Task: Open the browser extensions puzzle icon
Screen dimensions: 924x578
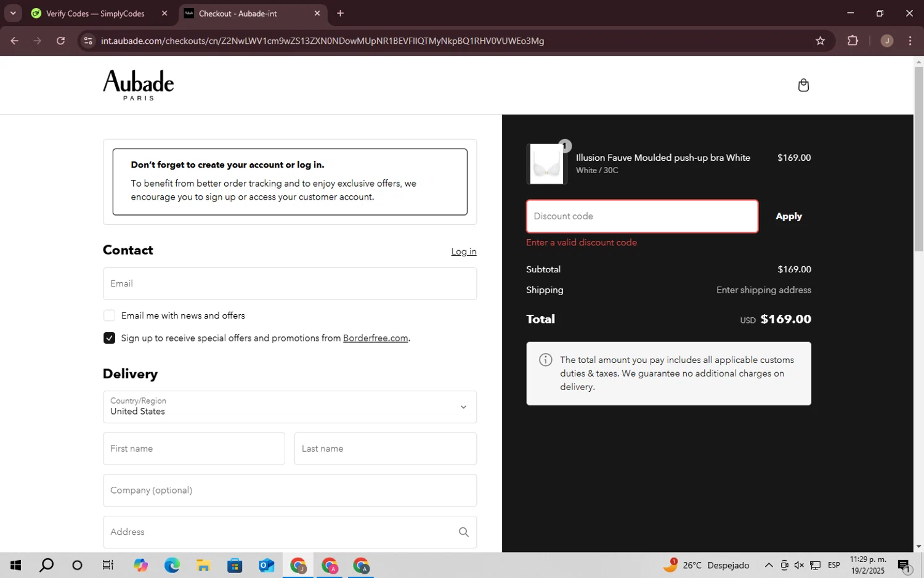Action: coord(853,41)
